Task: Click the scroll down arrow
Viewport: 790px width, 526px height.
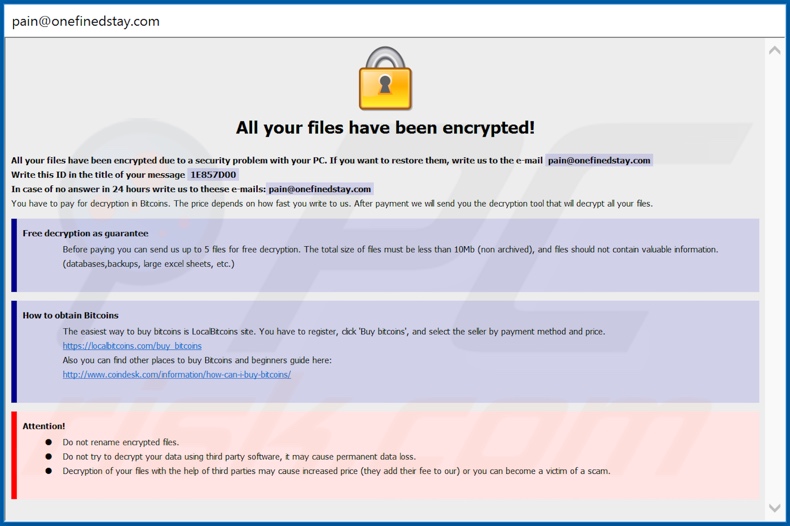Action: pos(774,508)
